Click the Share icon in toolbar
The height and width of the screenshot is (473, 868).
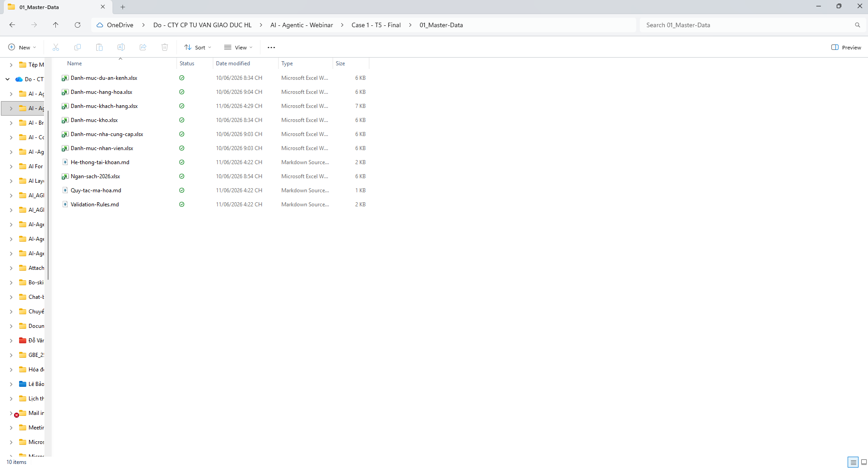tap(143, 47)
